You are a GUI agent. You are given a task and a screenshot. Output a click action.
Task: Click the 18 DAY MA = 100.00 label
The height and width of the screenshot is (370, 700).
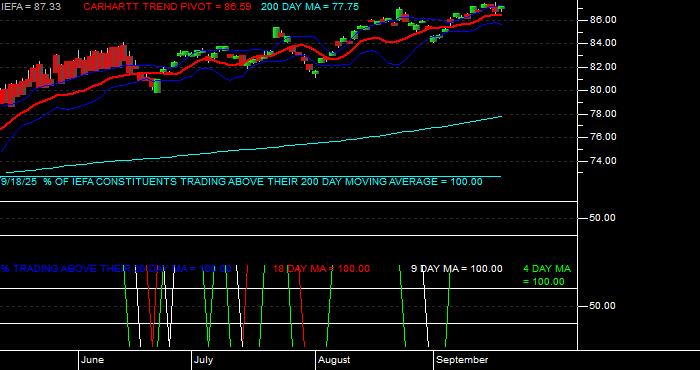(321, 269)
